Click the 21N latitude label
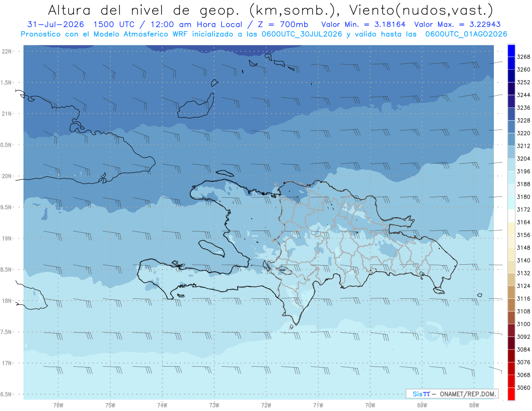This screenshot has width=532, height=411. (x=7, y=114)
